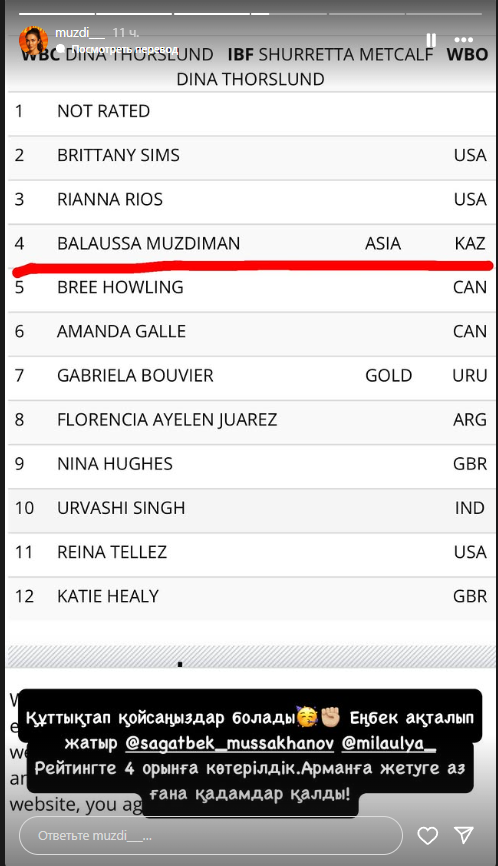This screenshot has height=866, width=498.
Task: Open muzdi__ profile avatar
Action: tap(33, 40)
